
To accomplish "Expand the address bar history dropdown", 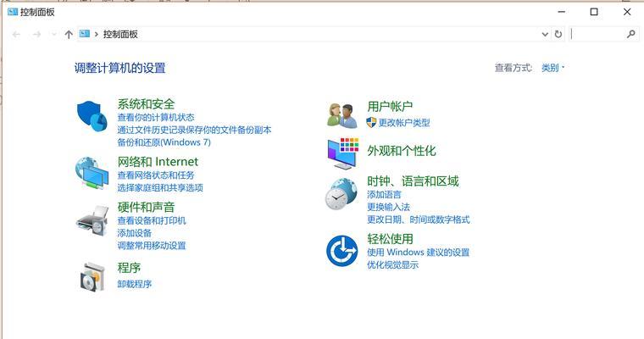I will click(545, 35).
